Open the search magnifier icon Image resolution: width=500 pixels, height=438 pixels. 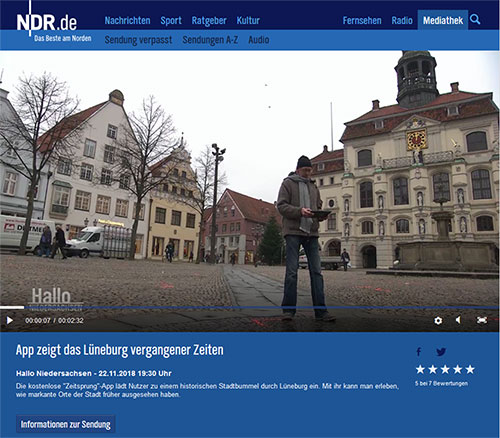[x=475, y=19]
